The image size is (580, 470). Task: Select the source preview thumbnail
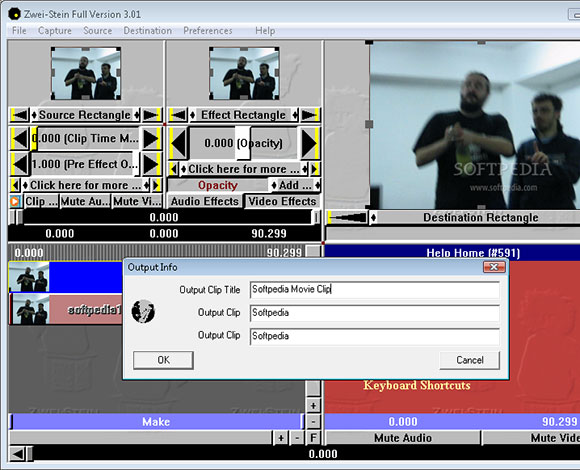[x=86, y=73]
